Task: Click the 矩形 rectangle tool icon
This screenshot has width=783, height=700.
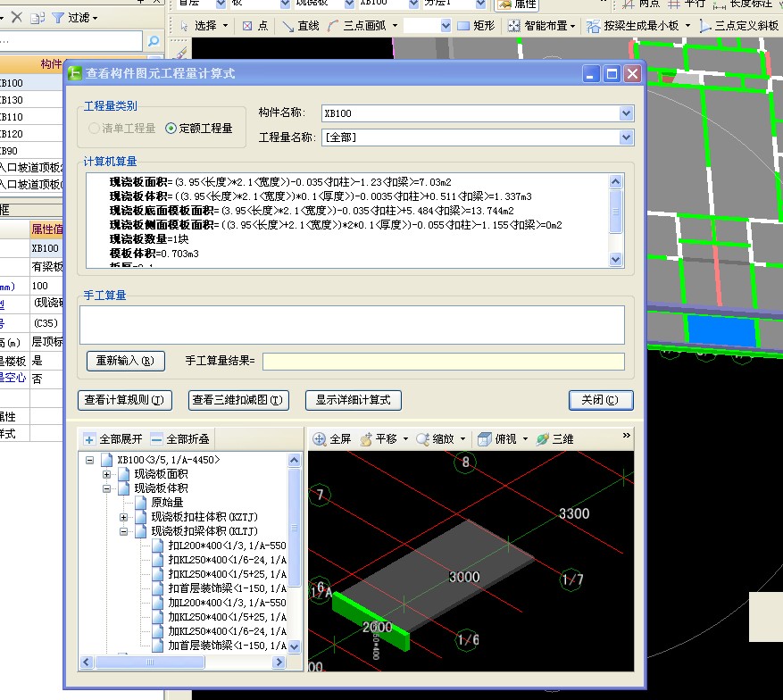Action: 463,26
